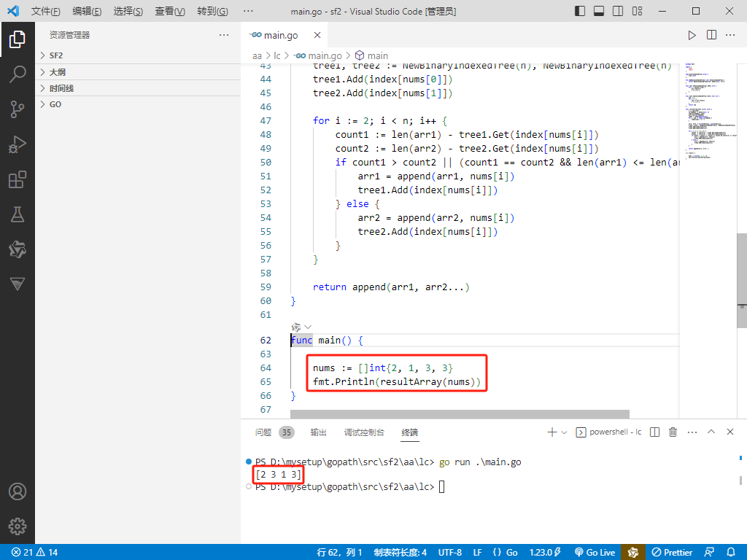Click feedback icon in status bar
The height and width of the screenshot is (560, 747).
pyautogui.click(x=709, y=553)
